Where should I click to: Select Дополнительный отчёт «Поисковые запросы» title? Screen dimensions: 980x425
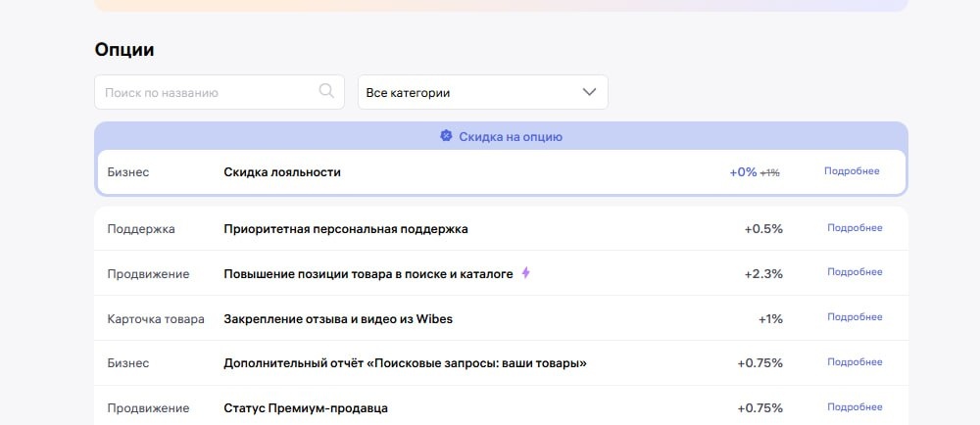coord(405,363)
